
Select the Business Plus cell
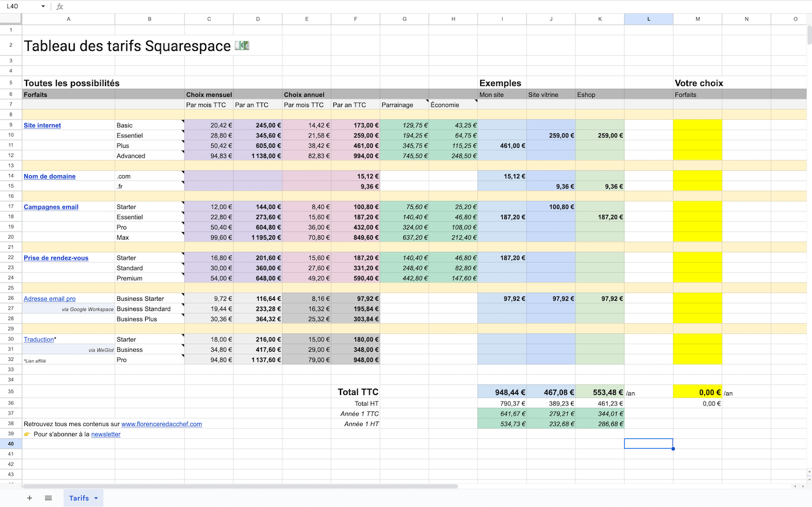coord(149,319)
